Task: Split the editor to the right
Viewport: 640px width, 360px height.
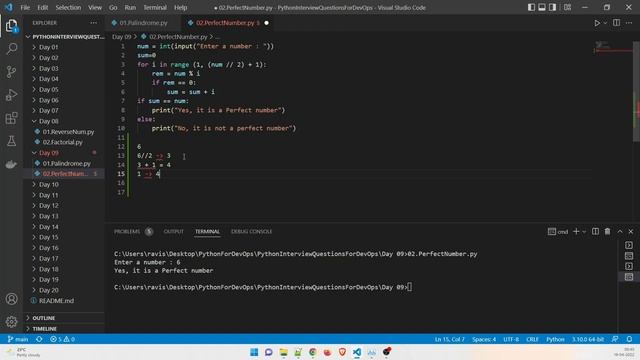Action: click(x=616, y=23)
